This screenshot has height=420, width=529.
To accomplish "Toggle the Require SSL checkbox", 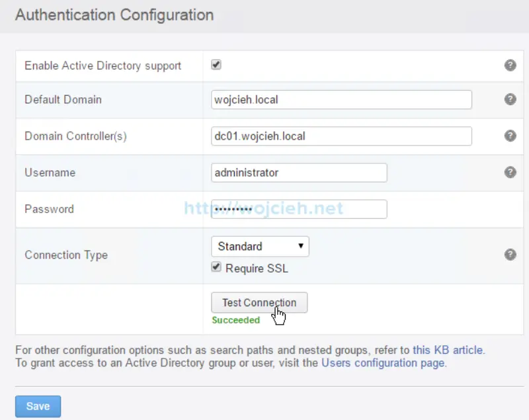I will (x=216, y=267).
